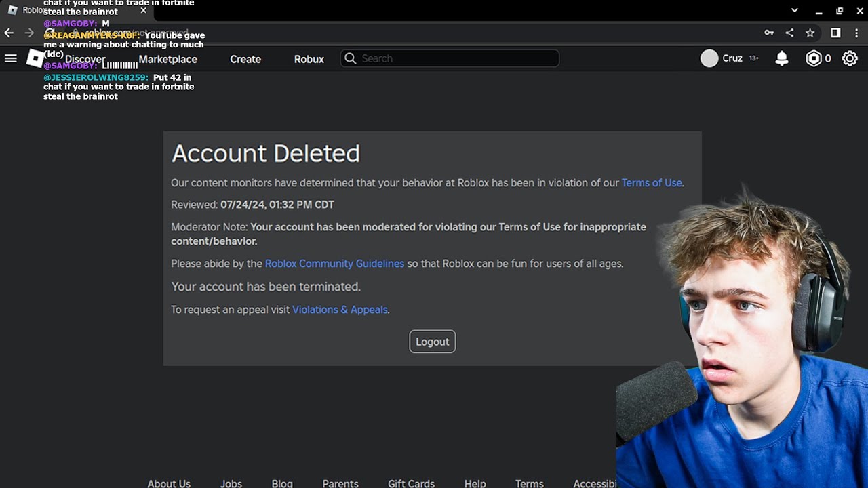Viewport: 868px width, 488px height.
Task: Click the browser forward arrow
Action: [29, 33]
